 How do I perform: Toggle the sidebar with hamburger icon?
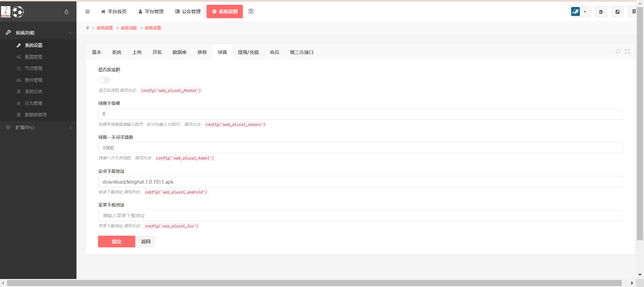[x=87, y=11]
